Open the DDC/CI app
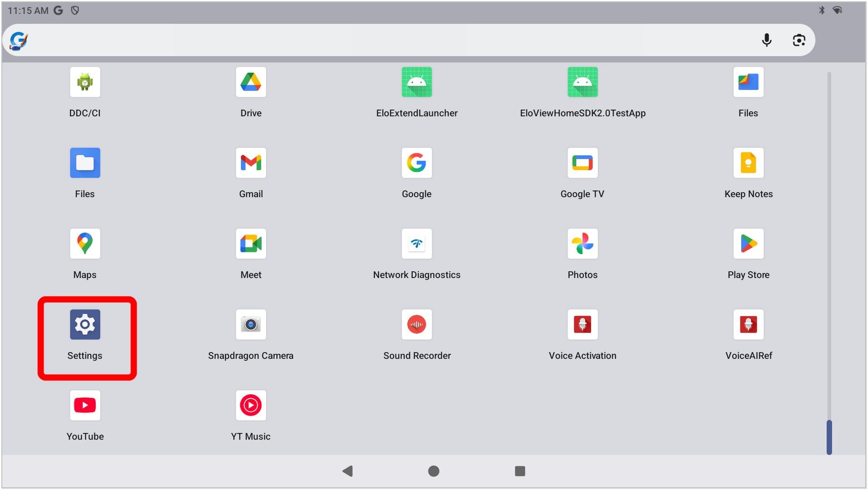 [85, 82]
